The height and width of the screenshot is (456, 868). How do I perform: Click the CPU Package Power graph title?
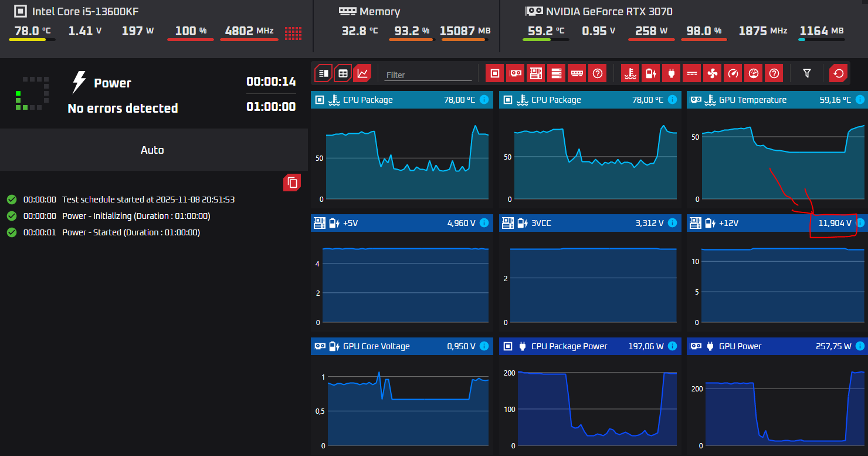pos(569,346)
